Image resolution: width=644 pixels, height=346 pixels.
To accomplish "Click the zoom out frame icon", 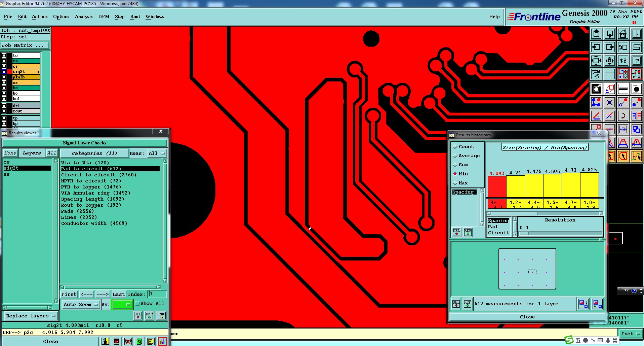I will (610, 61).
